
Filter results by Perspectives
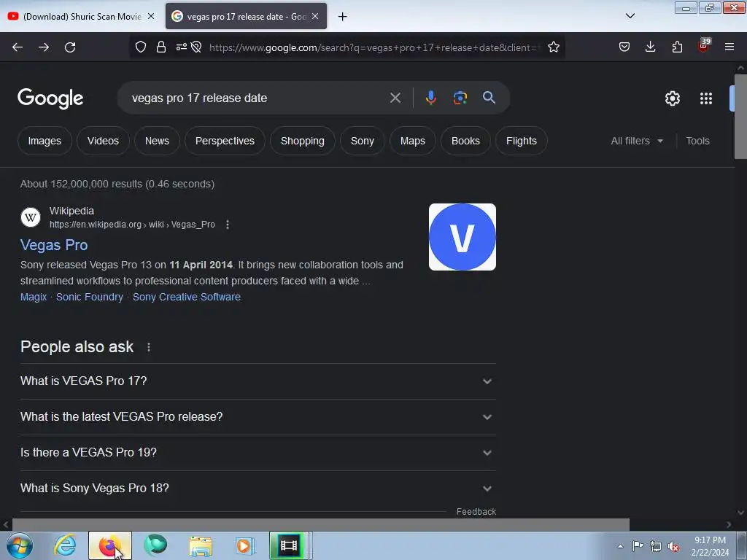(x=225, y=141)
